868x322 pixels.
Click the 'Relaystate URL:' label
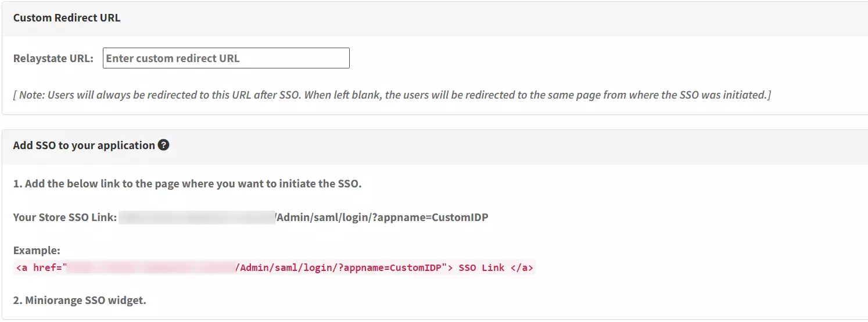(x=53, y=58)
